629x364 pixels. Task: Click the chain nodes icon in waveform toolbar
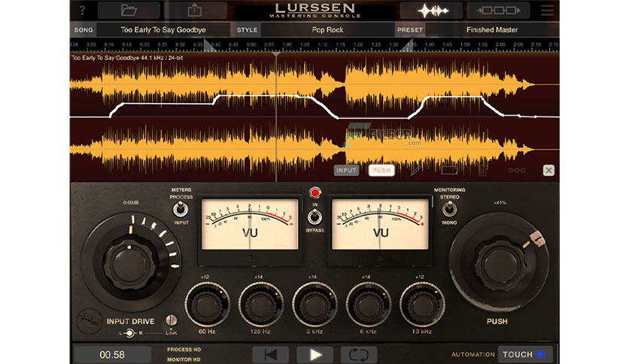[516, 171]
